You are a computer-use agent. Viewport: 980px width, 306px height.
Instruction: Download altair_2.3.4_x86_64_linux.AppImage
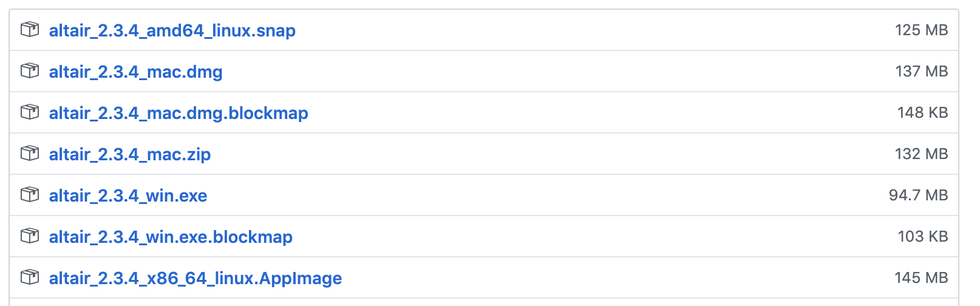point(196,278)
